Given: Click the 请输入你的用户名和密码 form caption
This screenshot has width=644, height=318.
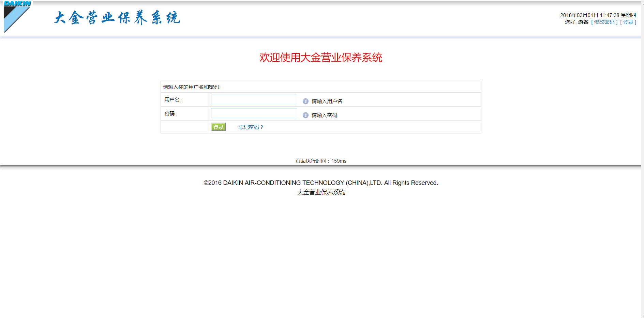Looking at the screenshot, I should point(192,87).
